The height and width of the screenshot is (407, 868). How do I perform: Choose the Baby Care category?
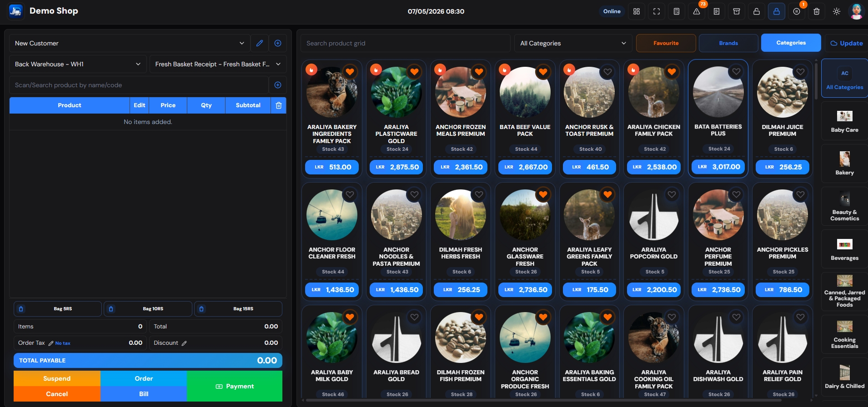point(844,121)
